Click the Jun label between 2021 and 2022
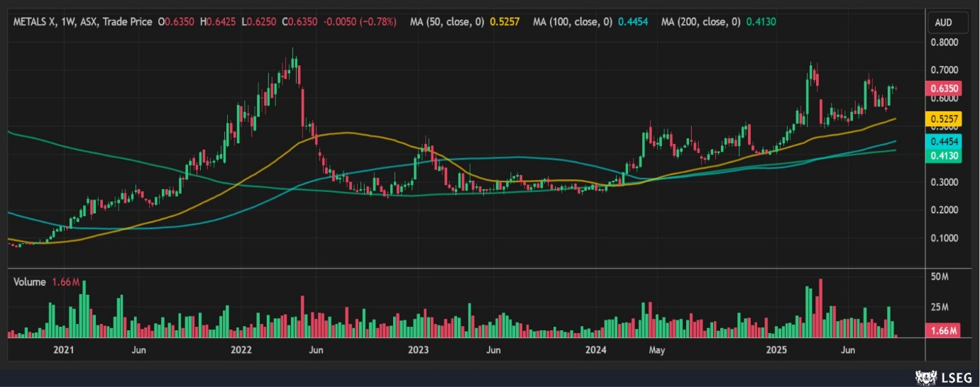This screenshot has width=980, height=387. pyautogui.click(x=139, y=350)
